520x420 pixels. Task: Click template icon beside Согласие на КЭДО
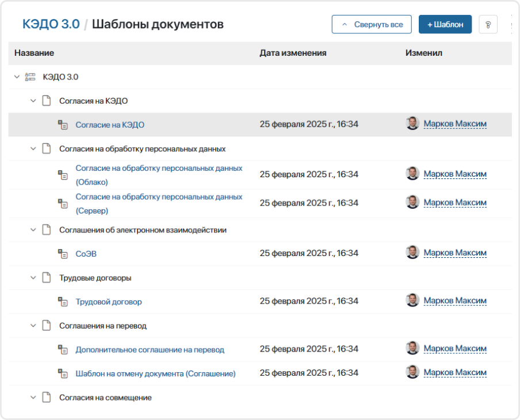tap(63, 124)
